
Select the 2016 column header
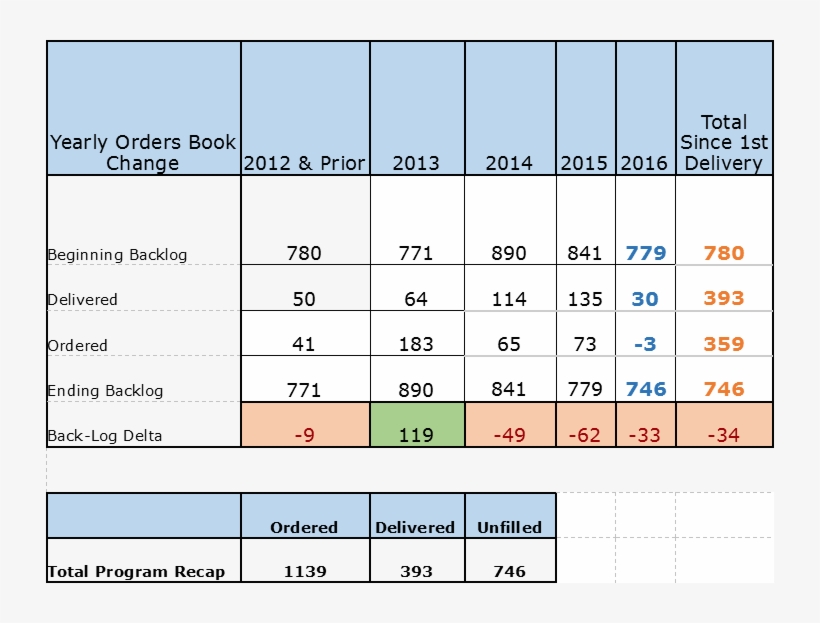coord(645,163)
